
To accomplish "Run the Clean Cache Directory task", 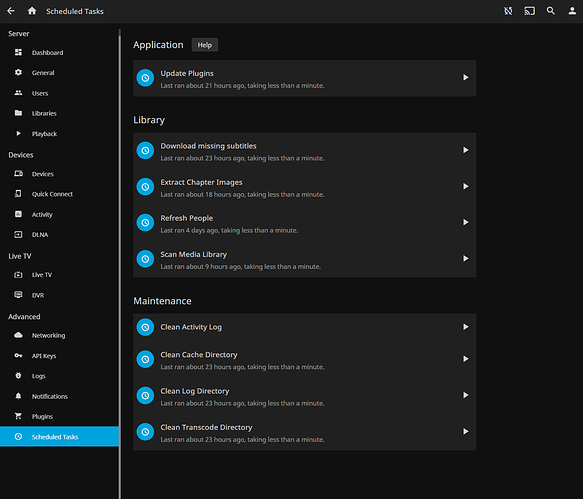I will 465,359.
